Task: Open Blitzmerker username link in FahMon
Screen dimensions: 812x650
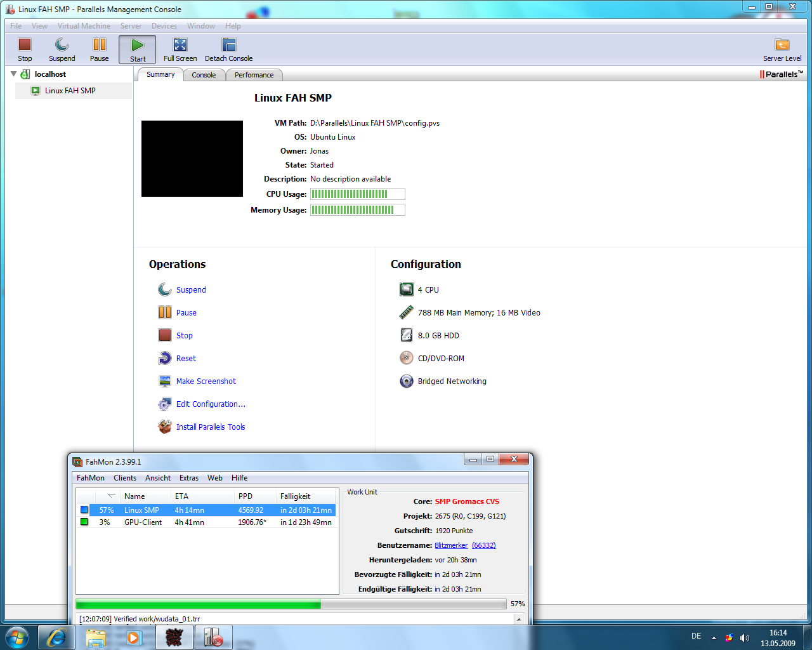Action: [451, 545]
